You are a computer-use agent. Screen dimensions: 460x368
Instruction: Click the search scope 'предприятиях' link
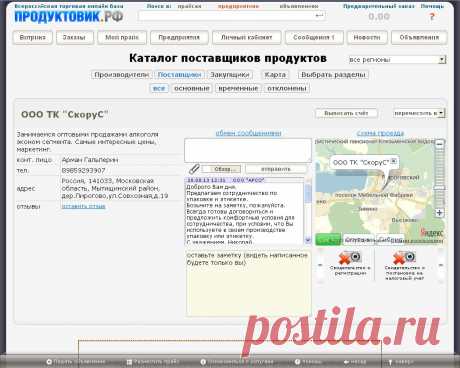click(x=238, y=6)
